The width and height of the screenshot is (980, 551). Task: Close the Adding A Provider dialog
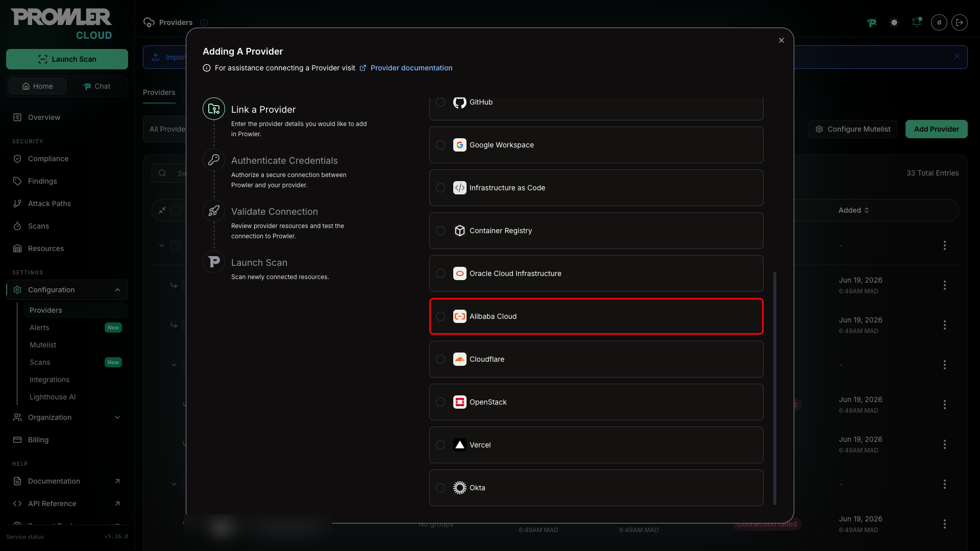[x=781, y=40]
